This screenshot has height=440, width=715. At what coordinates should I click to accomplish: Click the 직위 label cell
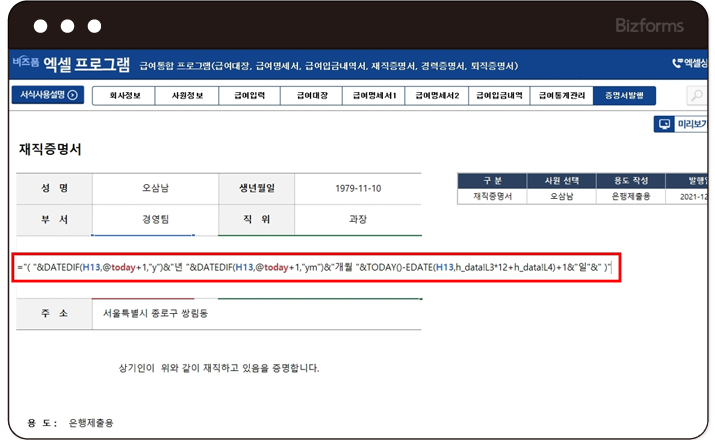(x=257, y=219)
